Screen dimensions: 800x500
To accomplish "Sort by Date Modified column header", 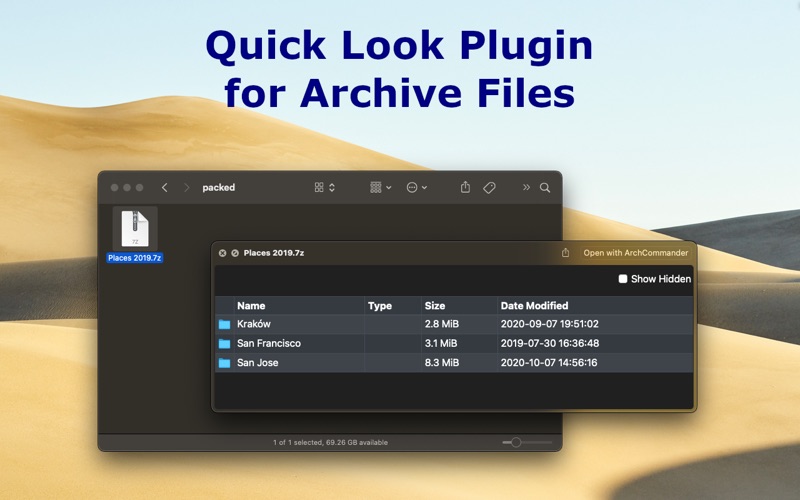I will pyautogui.click(x=595, y=306).
